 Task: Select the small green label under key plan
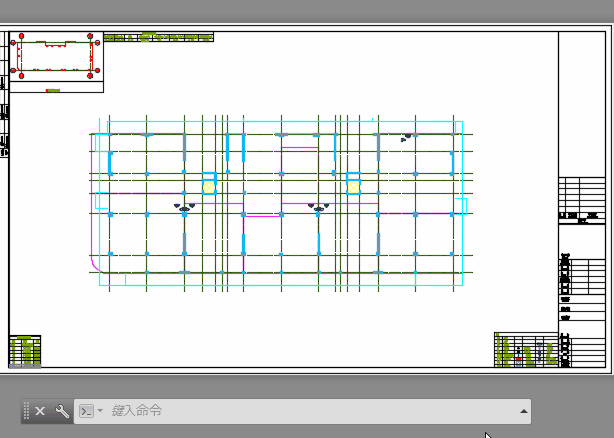[53, 90]
